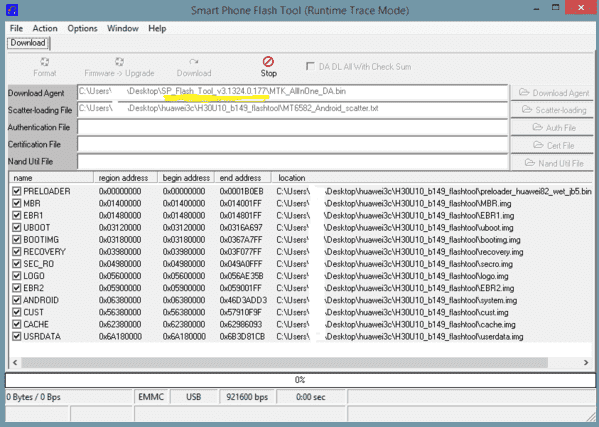Click the userdata.img location path

click(400, 336)
